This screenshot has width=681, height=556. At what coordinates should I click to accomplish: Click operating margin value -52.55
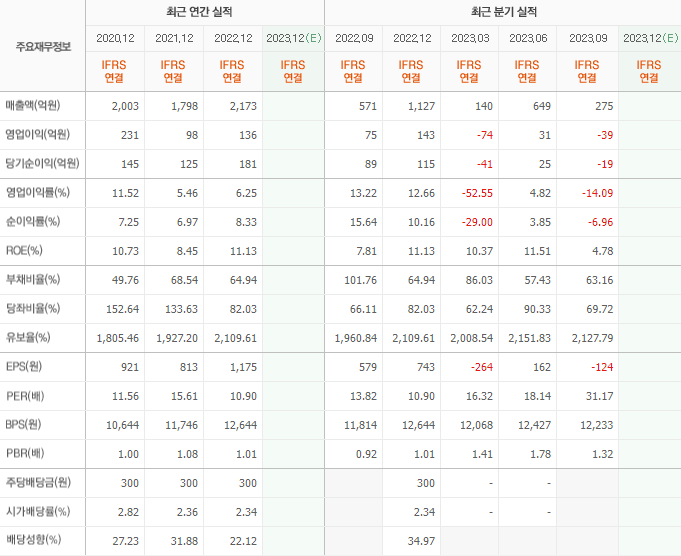(x=477, y=193)
